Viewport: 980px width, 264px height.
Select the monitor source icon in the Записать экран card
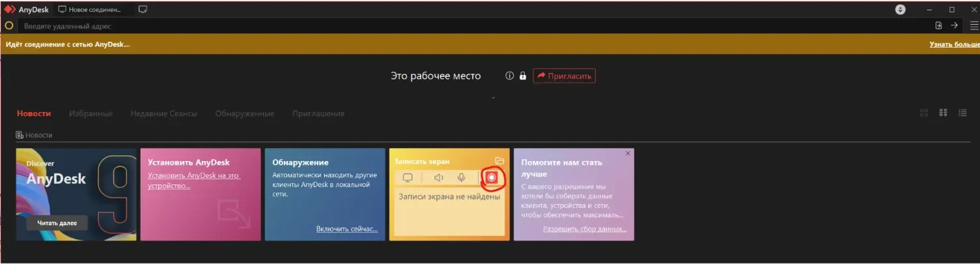(x=408, y=177)
